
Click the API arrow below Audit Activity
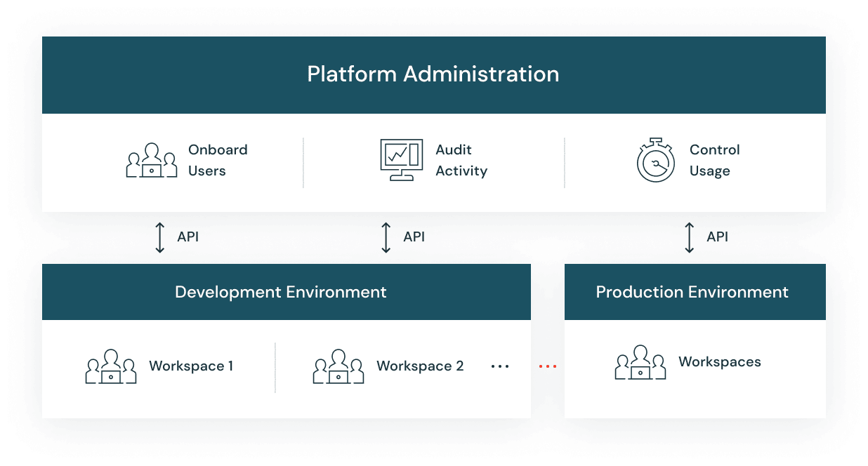[386, 237]
